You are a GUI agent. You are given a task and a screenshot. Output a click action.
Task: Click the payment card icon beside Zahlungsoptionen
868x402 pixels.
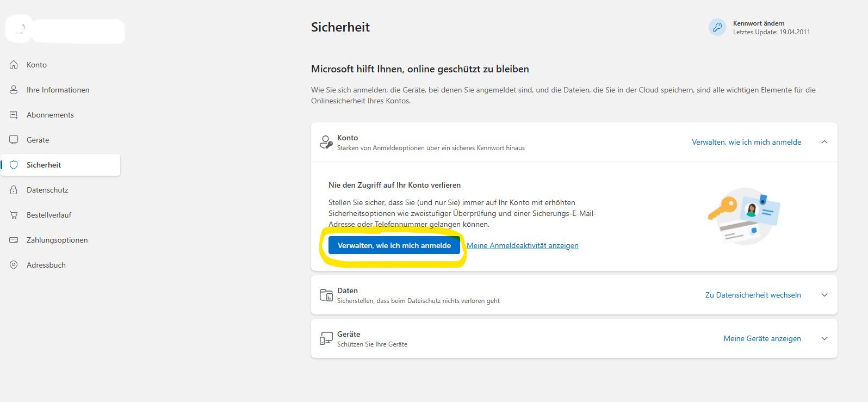point(13,239)
